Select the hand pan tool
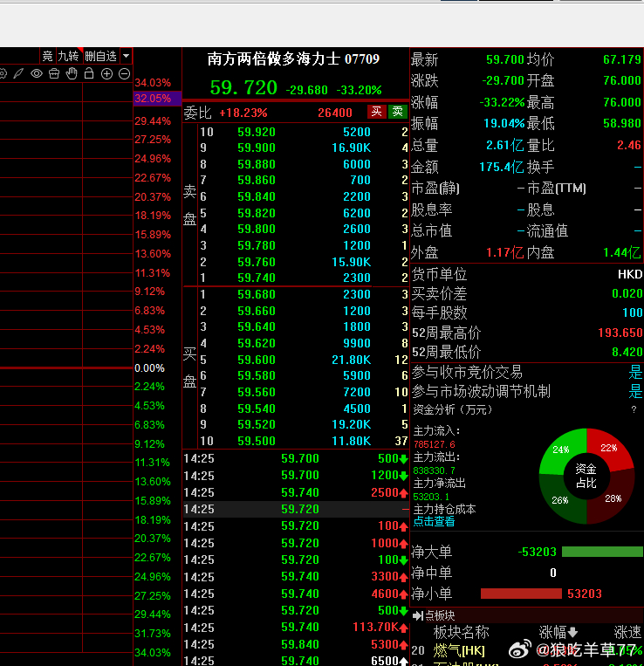 point(72,73)
